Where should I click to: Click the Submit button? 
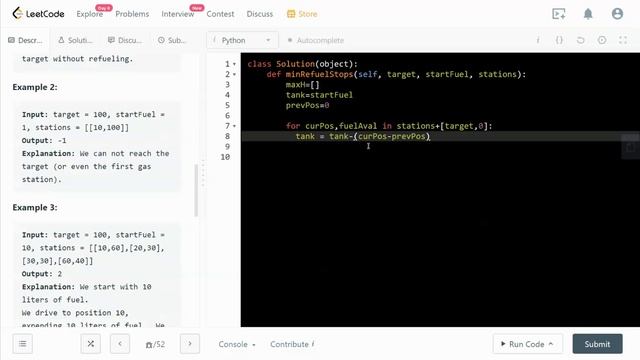coord(597,344)
